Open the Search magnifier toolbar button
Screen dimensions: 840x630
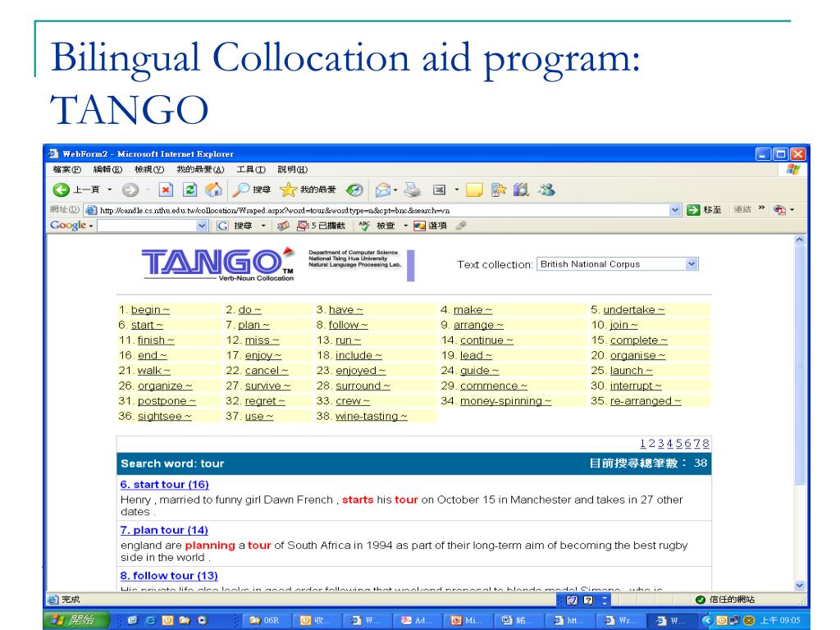(x=252, y=189)
